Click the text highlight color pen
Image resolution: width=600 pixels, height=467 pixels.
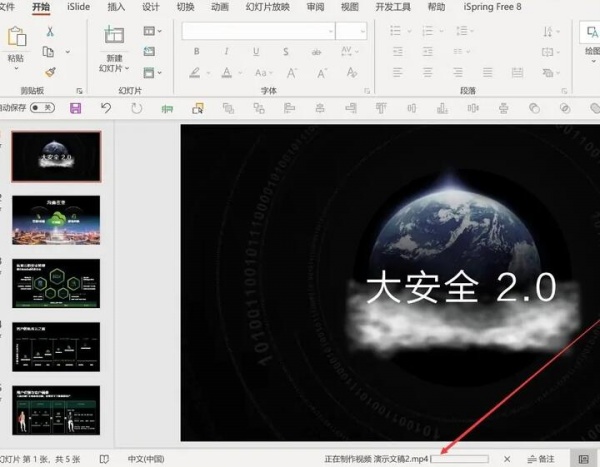(x=195, y=72)
